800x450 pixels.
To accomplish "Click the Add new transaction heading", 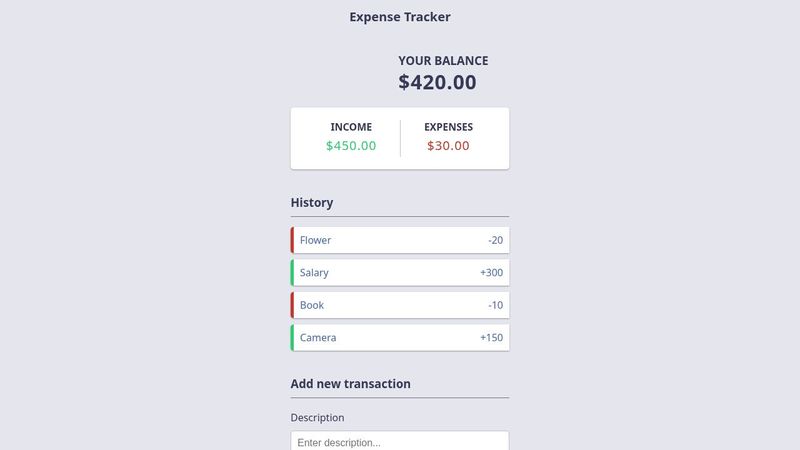I will pyautogui.click(x=350, y=384).
